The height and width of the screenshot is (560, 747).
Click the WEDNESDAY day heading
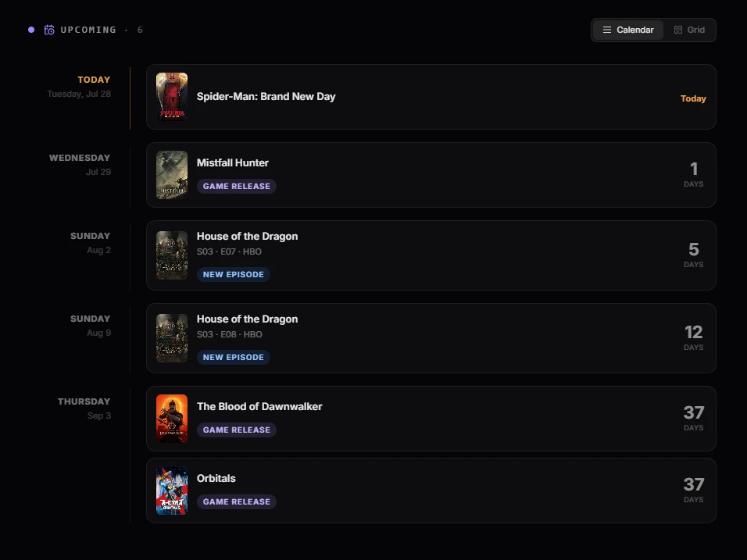[80, 158]
